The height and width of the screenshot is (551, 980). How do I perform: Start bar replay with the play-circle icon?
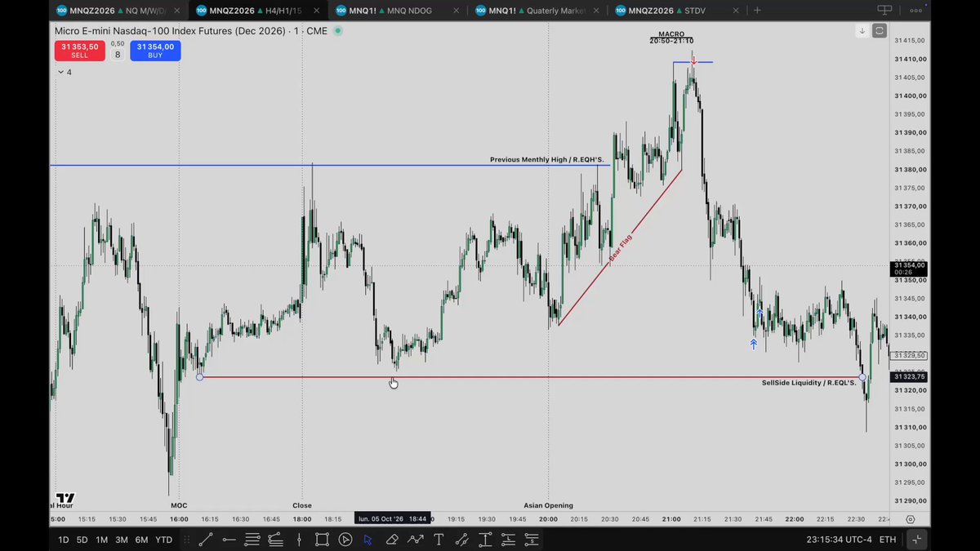(345, 540)
